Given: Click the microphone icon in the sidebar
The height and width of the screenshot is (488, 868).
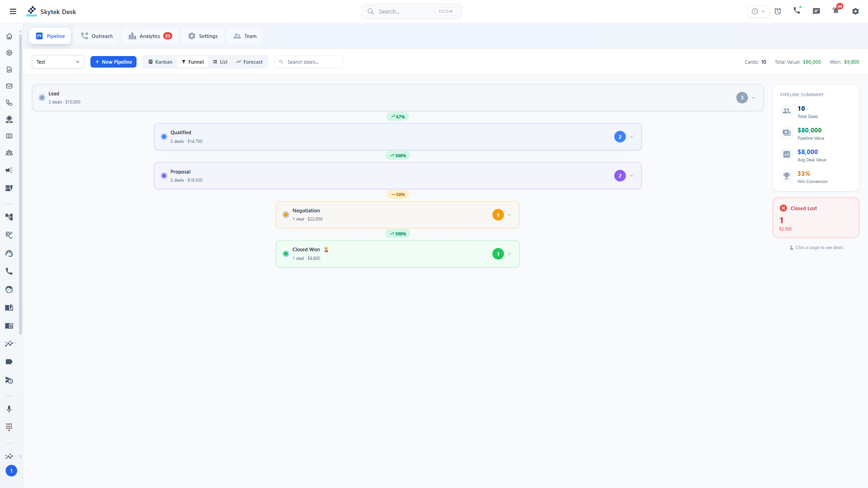Looking at the screenshot, I should 9,409.
